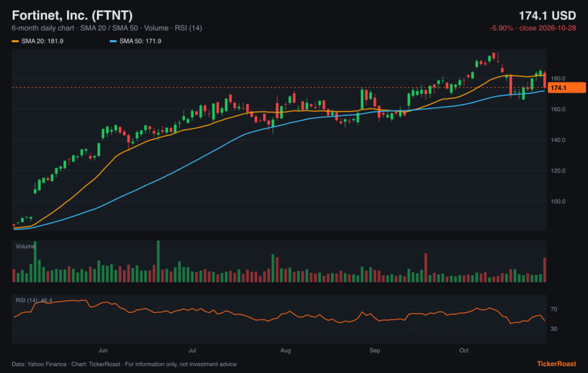Click the 6-month daily chart subtitle
Image resolution: width=588 pixels, height=373 pixels.
click(x=107, y=28)
